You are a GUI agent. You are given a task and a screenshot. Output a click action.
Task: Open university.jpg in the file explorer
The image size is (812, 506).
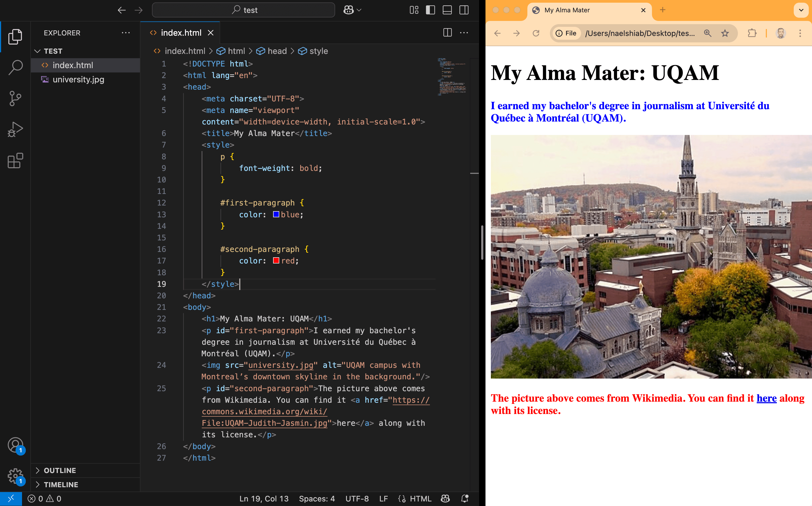click(78, 80)
